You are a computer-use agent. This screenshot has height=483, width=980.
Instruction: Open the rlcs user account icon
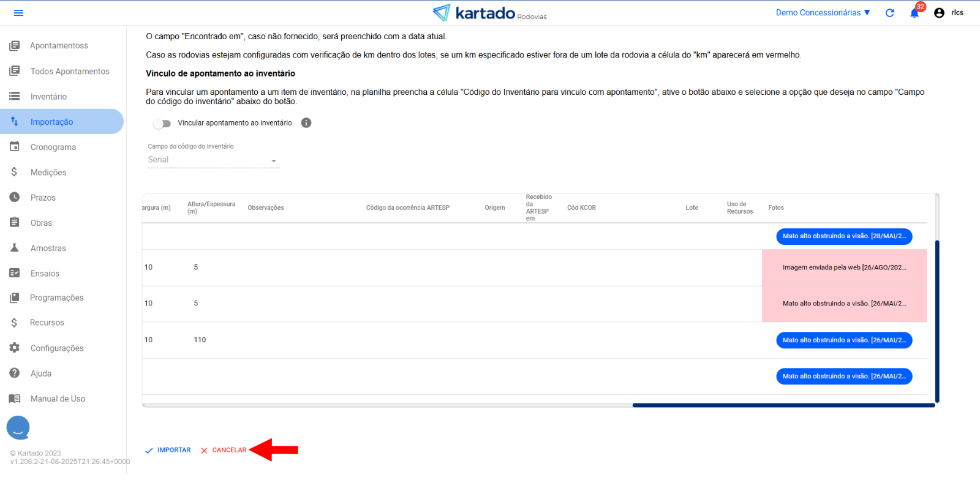coord(939,13)
